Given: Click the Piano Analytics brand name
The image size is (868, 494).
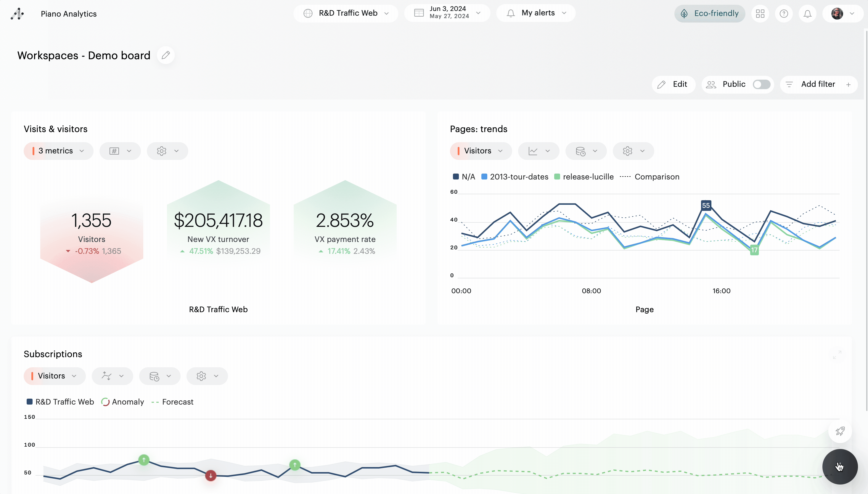Looking at the screenshot, I should click(x=69, y=14).
